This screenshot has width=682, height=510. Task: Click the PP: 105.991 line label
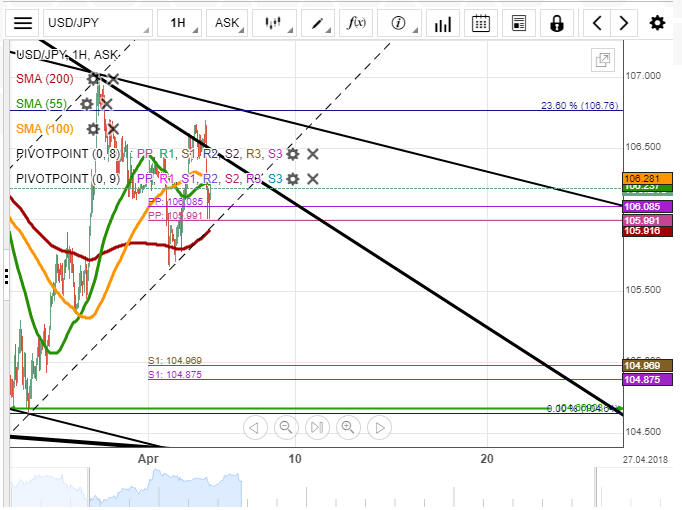[176, 216]
